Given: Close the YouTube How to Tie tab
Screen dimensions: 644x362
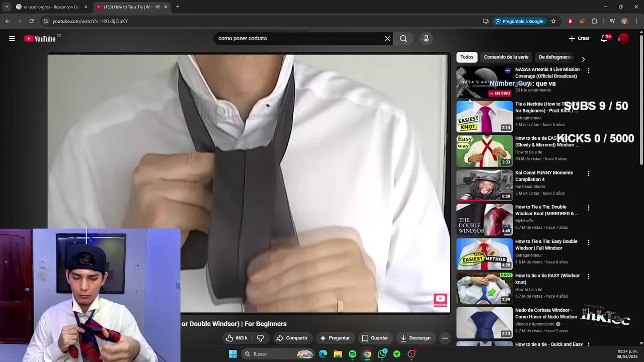Looking at the screenshot, I should click(165, 7).
